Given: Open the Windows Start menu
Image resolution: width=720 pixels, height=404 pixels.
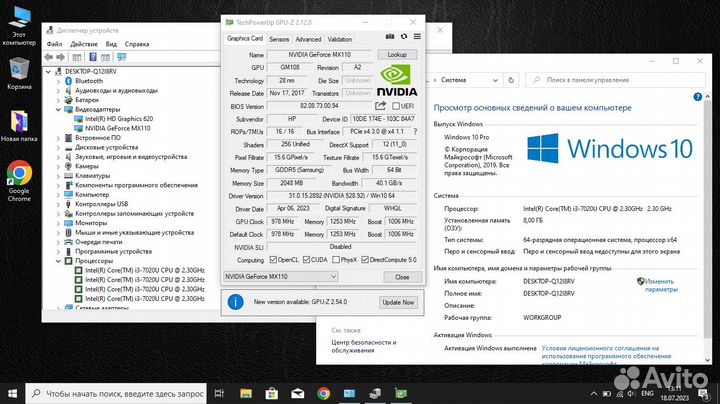Looking at the screenshot, I should click(12, 393).
